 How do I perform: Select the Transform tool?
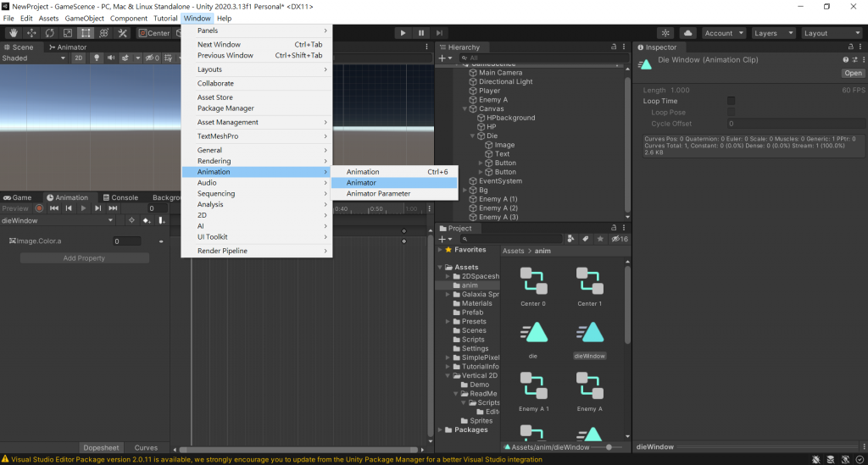103,33
